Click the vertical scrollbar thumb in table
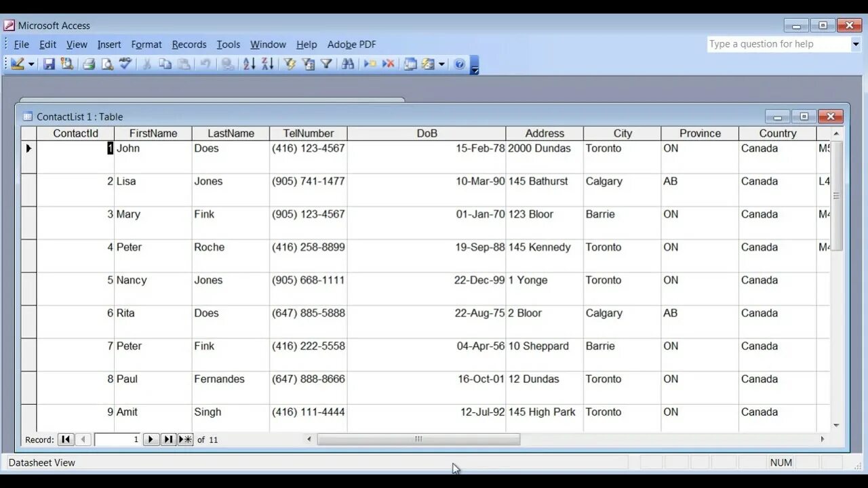The width and height of the screenshot is (868, 488). tap(836, 195)
